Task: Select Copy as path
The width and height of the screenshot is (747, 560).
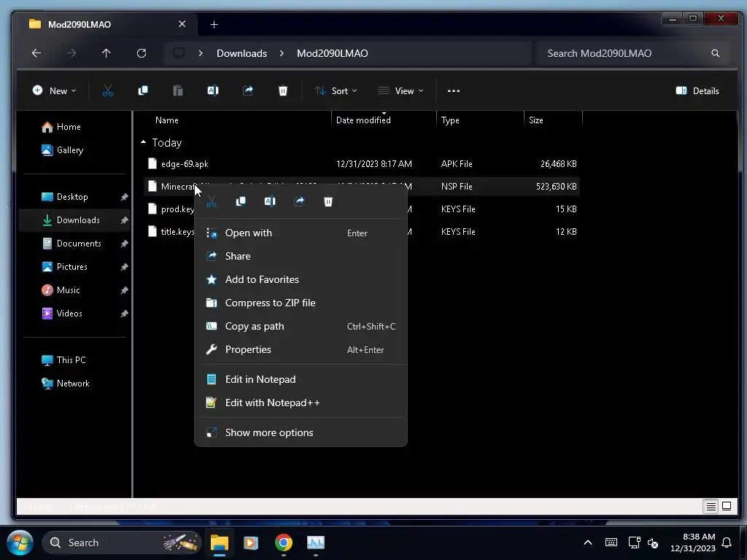Action: pyautogui.click(x=301, y=326)
